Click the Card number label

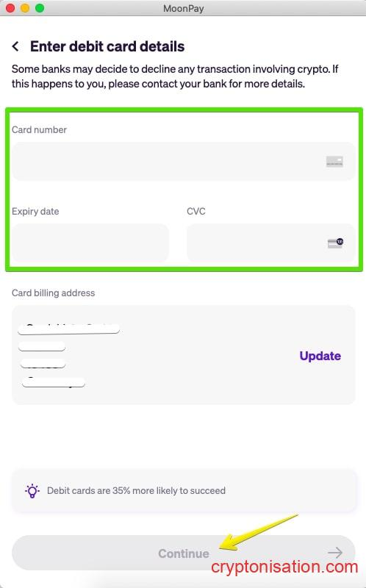39,130
